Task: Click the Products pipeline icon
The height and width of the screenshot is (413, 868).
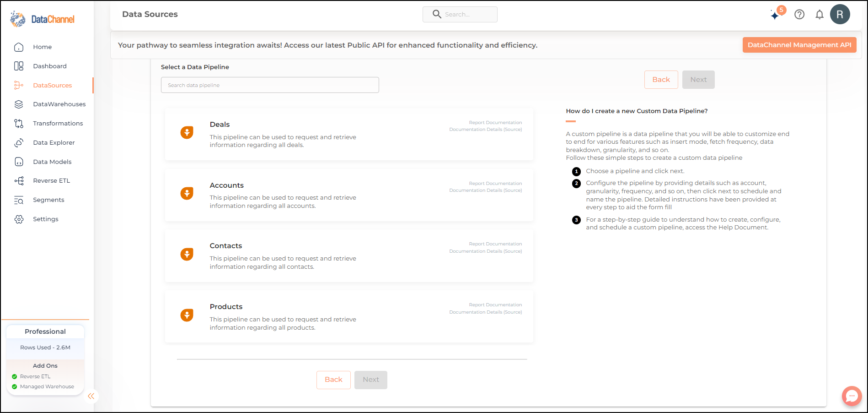Action: point(187,315)
